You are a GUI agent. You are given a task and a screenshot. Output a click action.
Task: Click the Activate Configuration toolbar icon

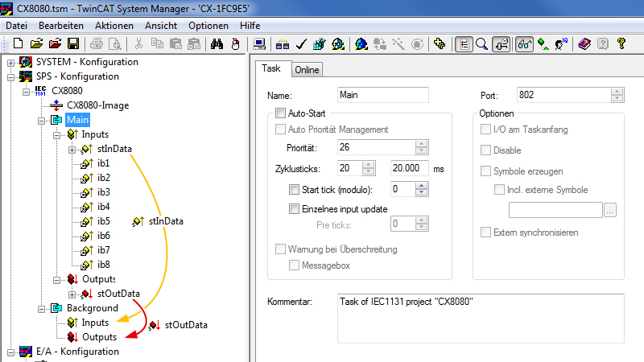click(319, 43)
